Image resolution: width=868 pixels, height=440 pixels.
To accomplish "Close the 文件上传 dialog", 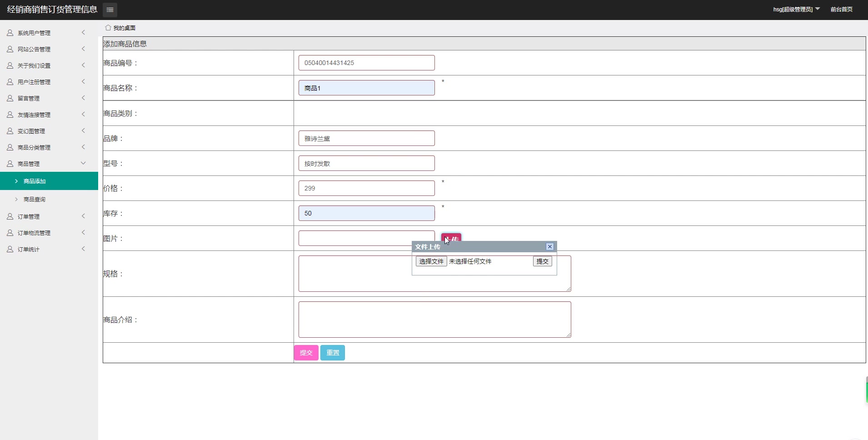I will point(549,246).
